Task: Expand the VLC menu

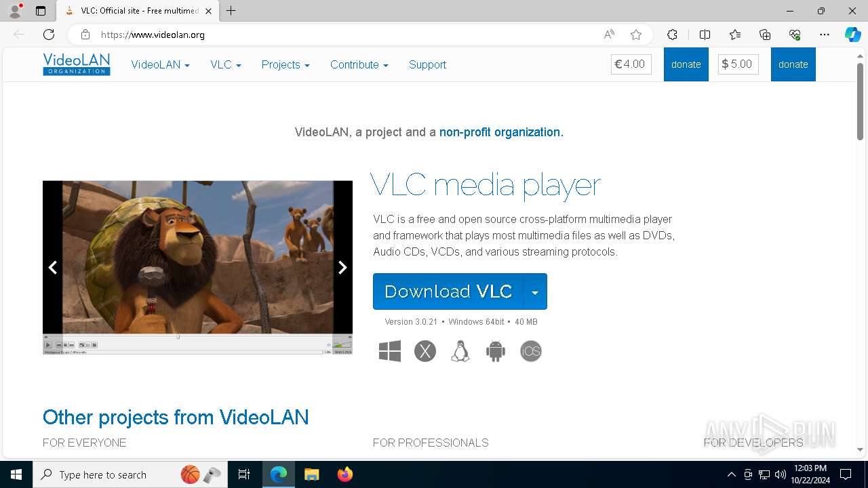Action: pyautogui.click(x=226, y=64)
